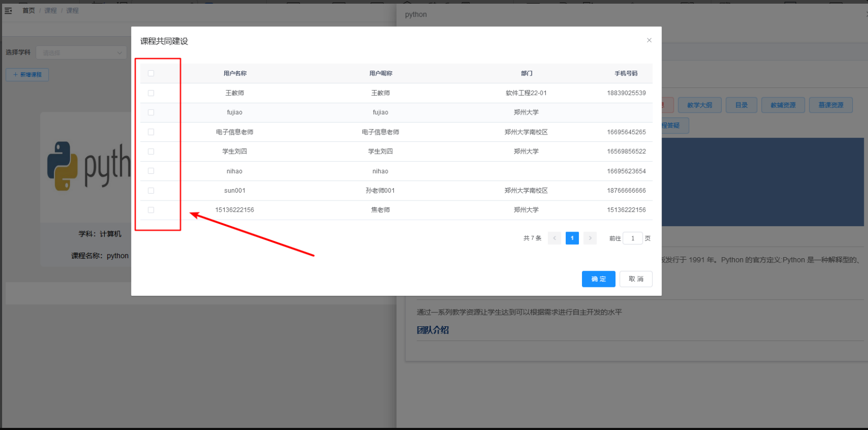868x430 pixels.
Task: Check the box for row sun001
Action: [x=151, y=191]
